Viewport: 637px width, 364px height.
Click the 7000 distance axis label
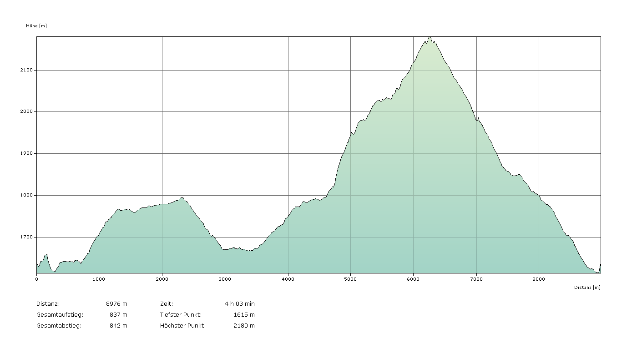point(476,279)
